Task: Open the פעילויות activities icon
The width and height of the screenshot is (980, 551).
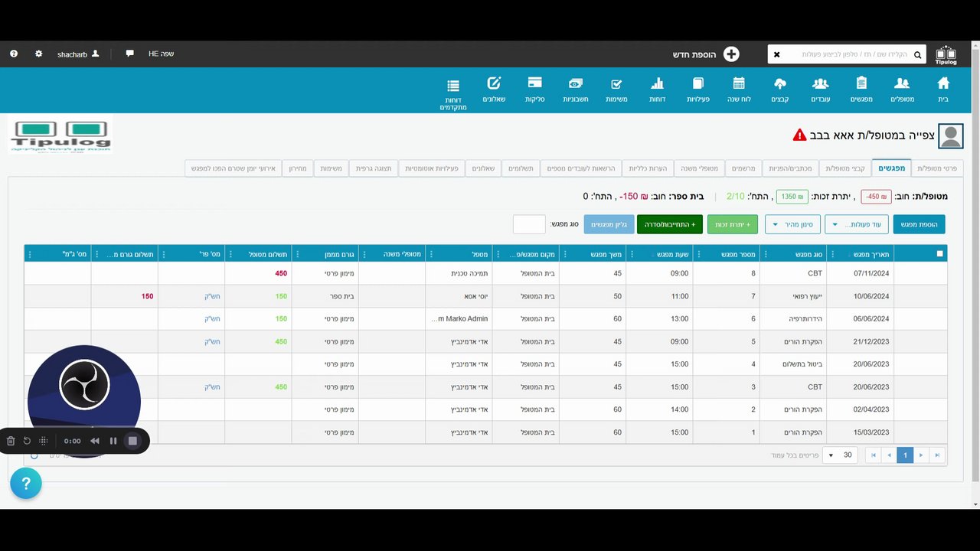Action: 698,83
